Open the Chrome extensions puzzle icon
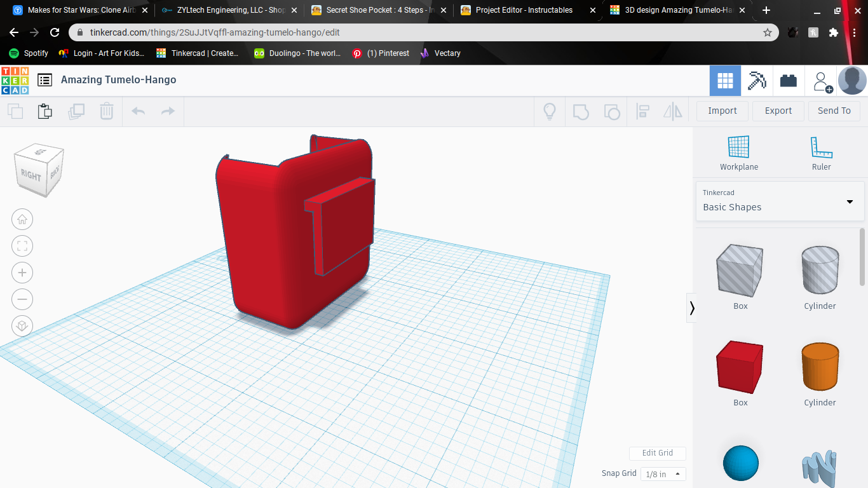The width and height of the screenshot is (868, 488). (834, 32)
